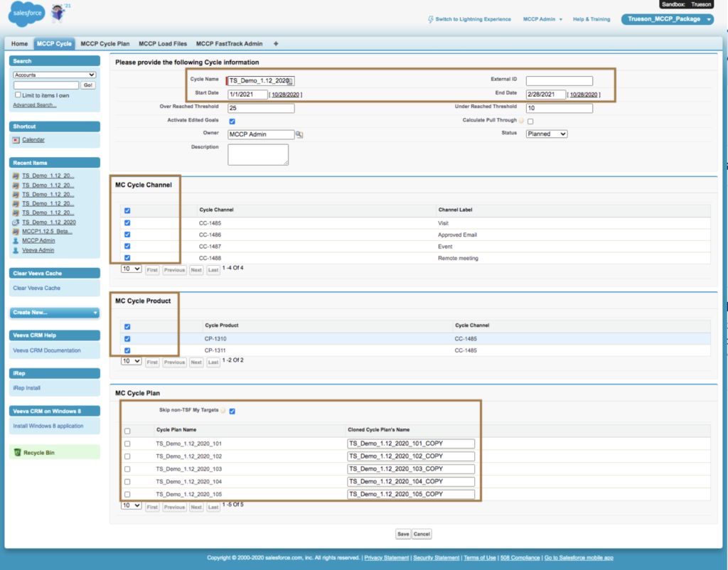Click the iRep Install link
The image size is (728, 570).
click(27, 388)
